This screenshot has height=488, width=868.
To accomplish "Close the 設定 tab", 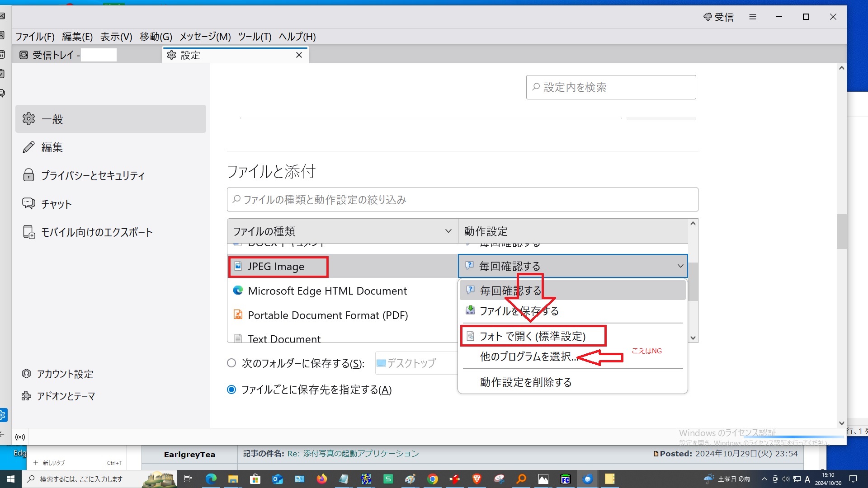I will pos(299,55).
